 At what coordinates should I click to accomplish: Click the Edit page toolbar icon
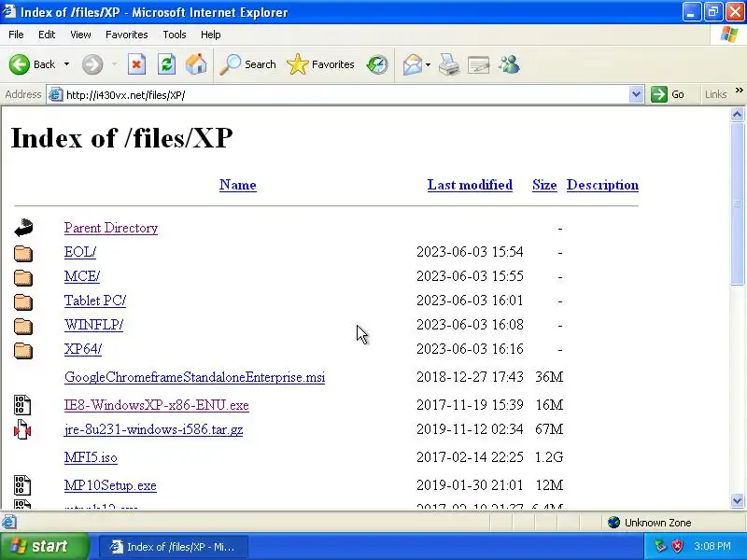(479, 64)
